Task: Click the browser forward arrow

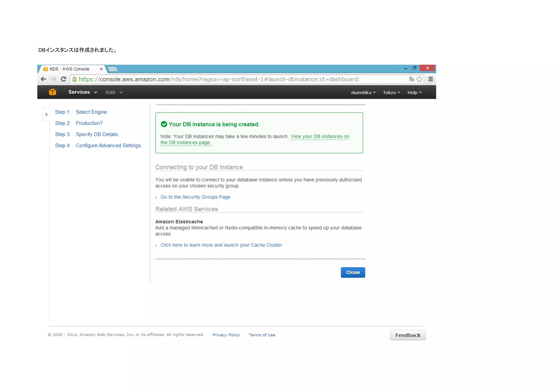Action: pyautogui.click(x=53, y=79)
